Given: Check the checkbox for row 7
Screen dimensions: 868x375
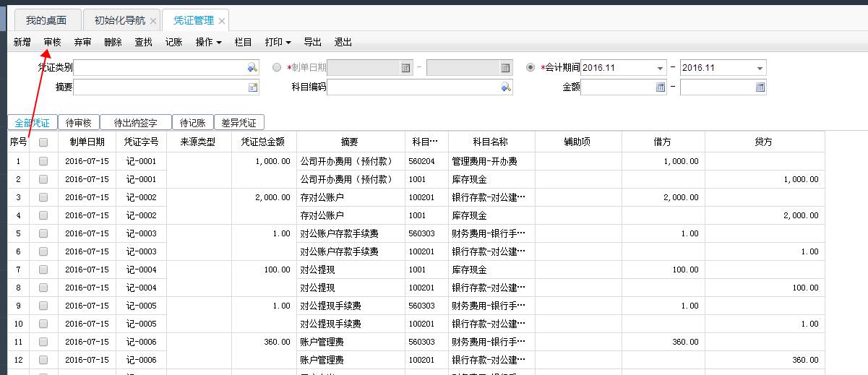Looking at the screenshot, I should coord(43,270).
